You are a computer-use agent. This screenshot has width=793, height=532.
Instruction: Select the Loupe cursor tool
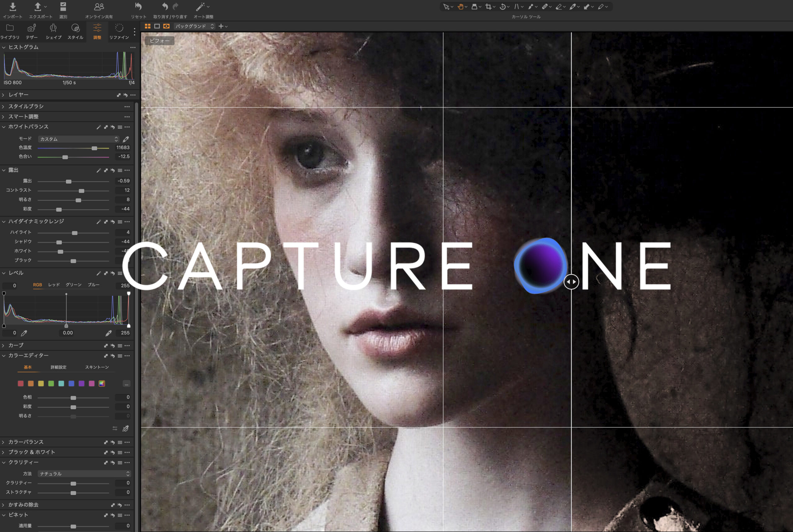click(x=475, y=7)
